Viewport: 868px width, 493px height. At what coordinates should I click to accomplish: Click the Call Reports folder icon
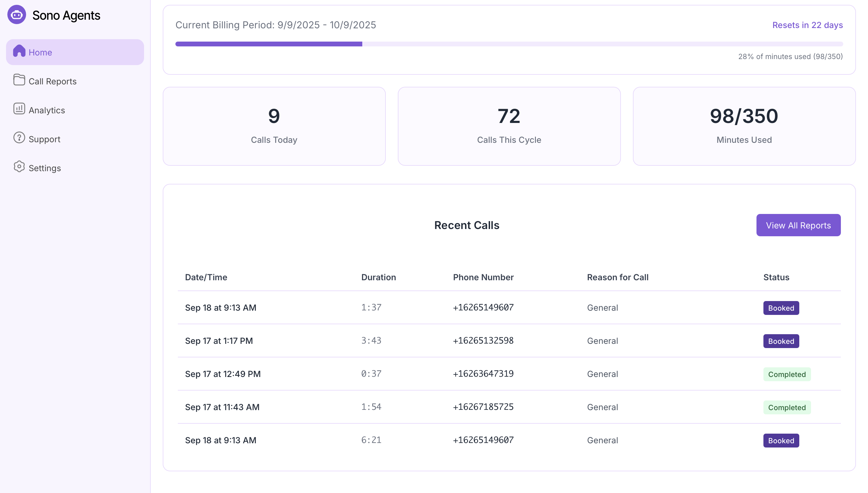click(19, 80)
